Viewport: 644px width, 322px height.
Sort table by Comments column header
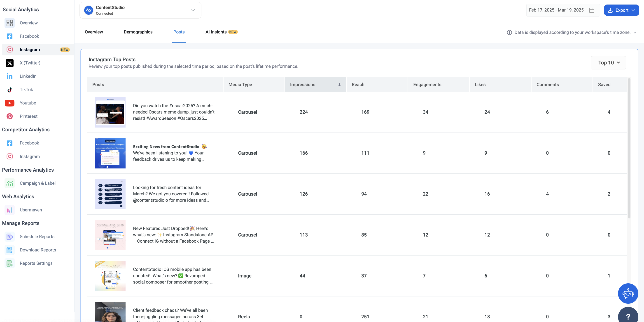point(562,85)
